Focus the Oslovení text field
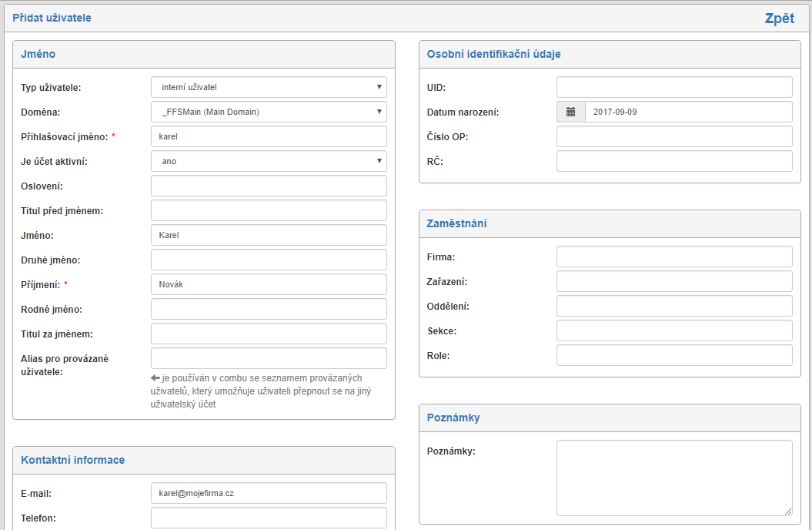Viewport: 812px width, 530px height. (x=269, y=186)
